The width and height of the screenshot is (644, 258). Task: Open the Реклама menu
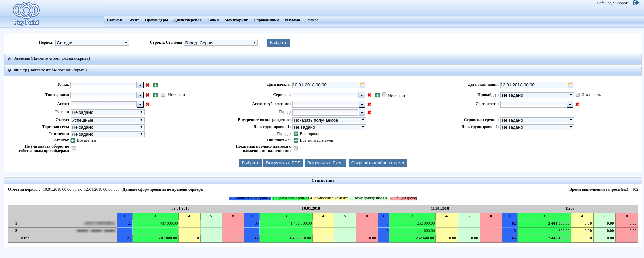[292, 20]
